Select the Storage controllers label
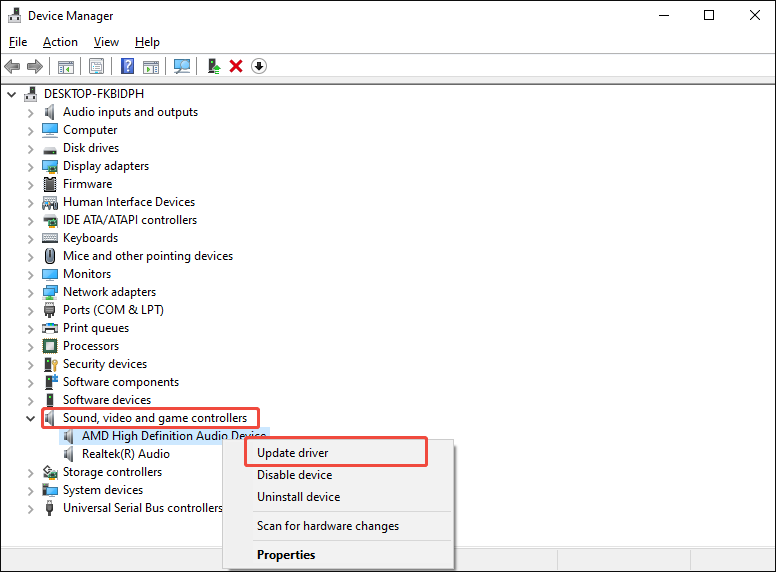This screenshot has height=572, width=776. click(x=112, y=472)
